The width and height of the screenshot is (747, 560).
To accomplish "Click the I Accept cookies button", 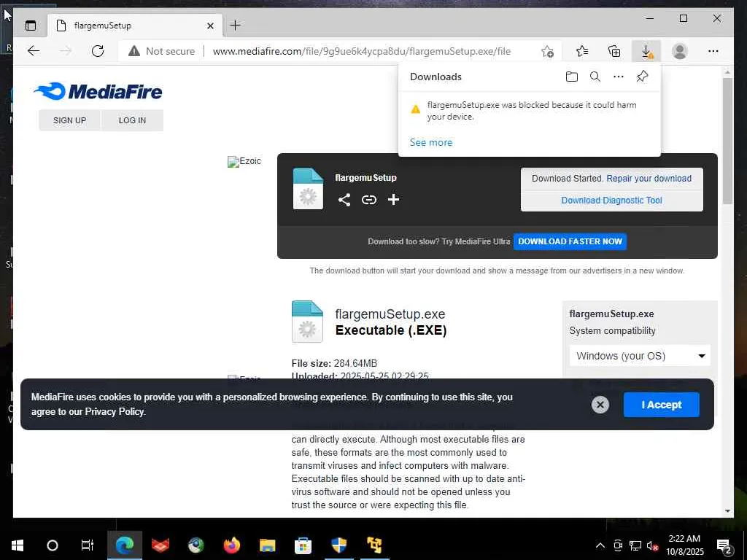I will coord(661,405).
